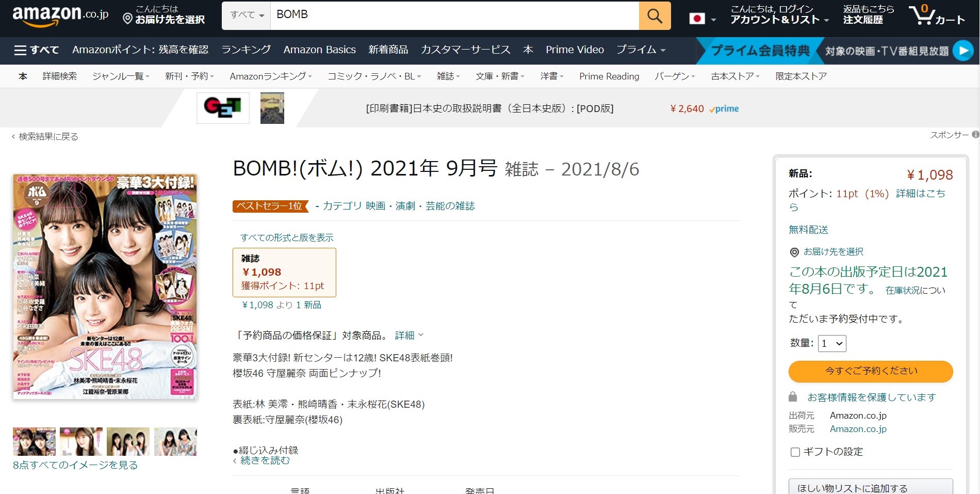Click the 無料配送 link
The height and width of the screenshot is (494, 980).
[x=808, y=230]
